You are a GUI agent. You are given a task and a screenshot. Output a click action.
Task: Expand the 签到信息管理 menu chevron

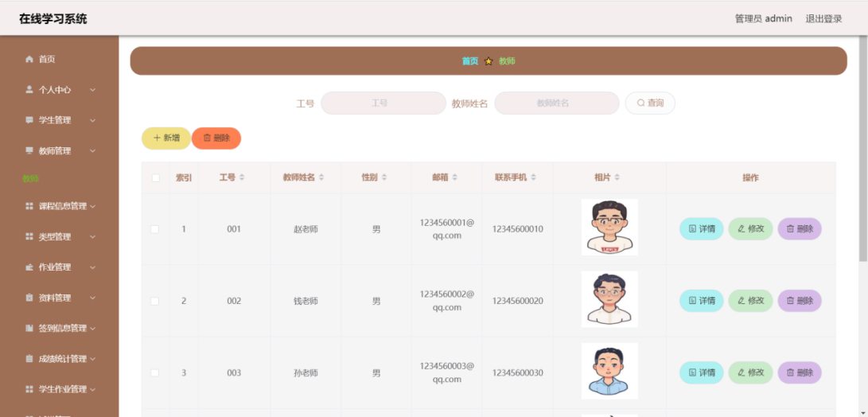click(92, 328)
